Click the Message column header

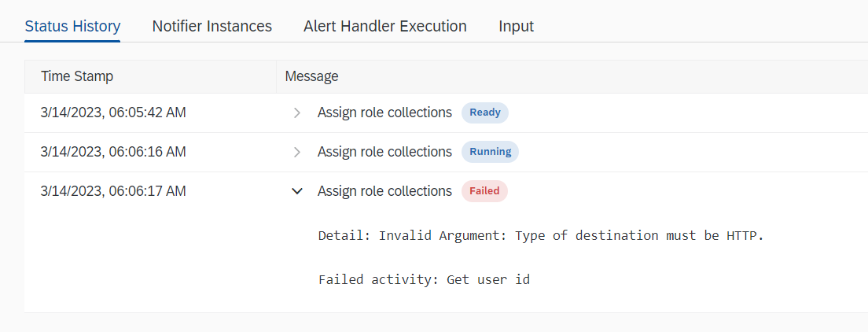[x=311, y=76]
